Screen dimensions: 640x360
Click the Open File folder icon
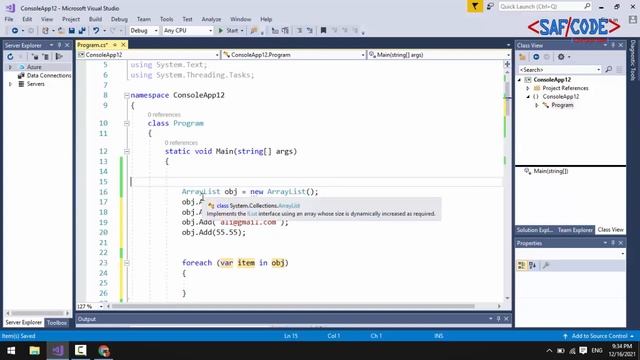[x=61, y=31]
